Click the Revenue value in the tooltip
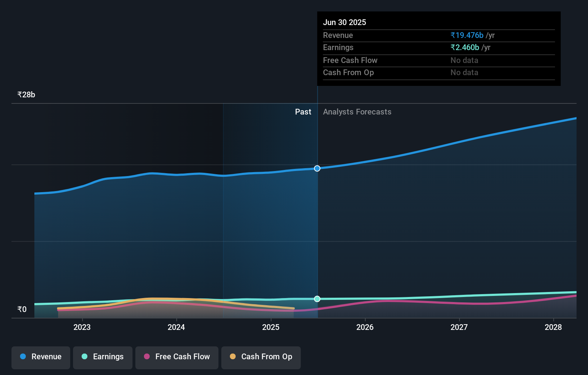The height and width of the screenshot is (375, 588). 466,35
